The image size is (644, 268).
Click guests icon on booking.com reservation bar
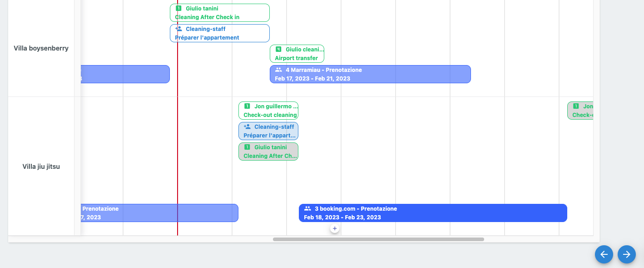307,209
